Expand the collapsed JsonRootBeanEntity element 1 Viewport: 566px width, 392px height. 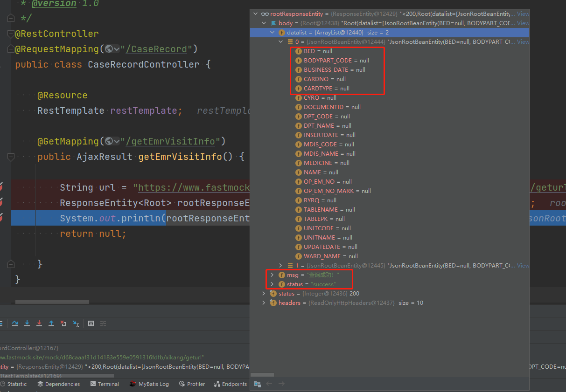pyautogui.click(x=280, y=265)
